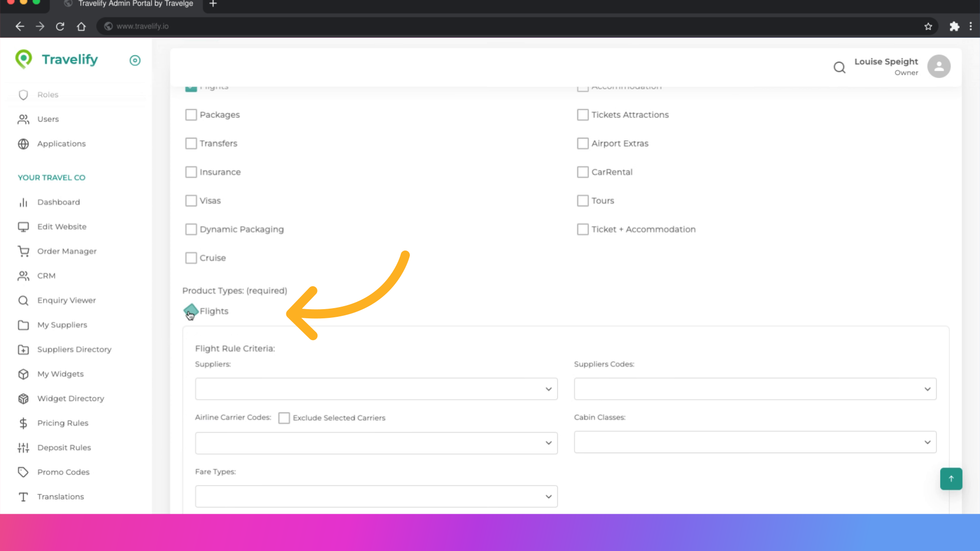The width and height of the screenshot is (980, 551).
Task: Expand the Suppliers dropdown
Action: 376,389
